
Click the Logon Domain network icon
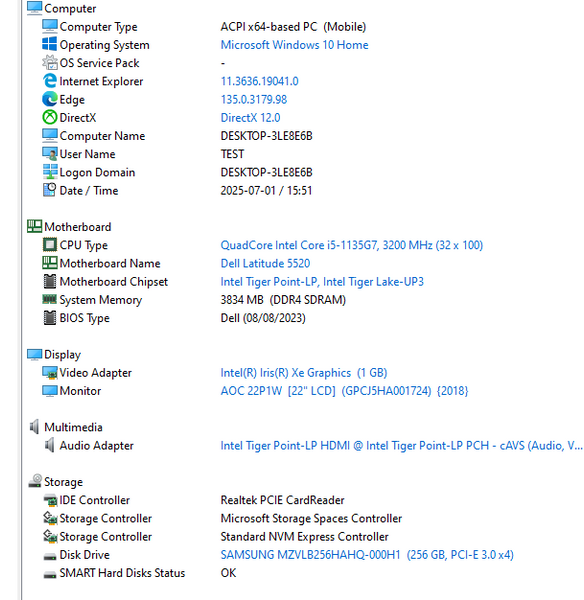(x=50, y=172)
